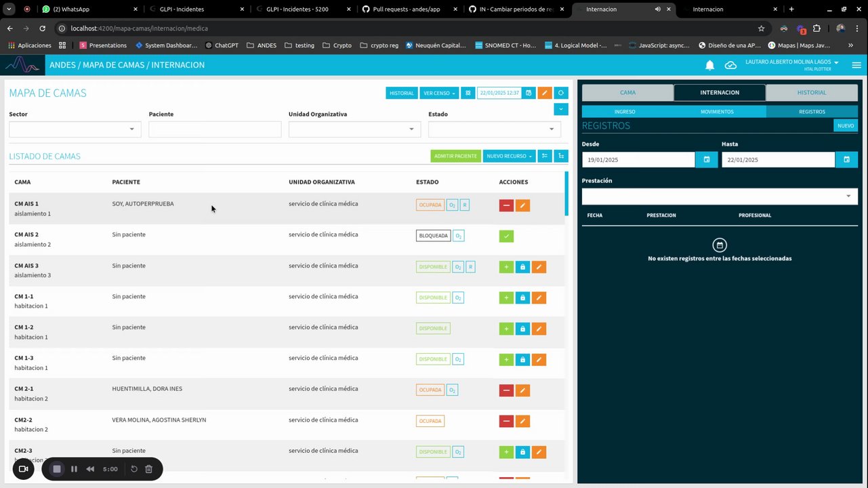
Task: Click the lock icon for bed CM 1-2
Action: click(x=522, y=329)
